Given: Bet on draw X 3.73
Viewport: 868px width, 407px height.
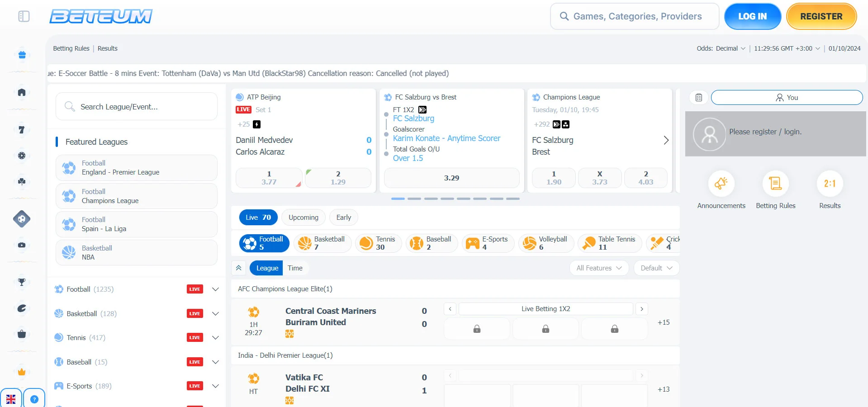Looking at the screenshot, I should (600, 178).
